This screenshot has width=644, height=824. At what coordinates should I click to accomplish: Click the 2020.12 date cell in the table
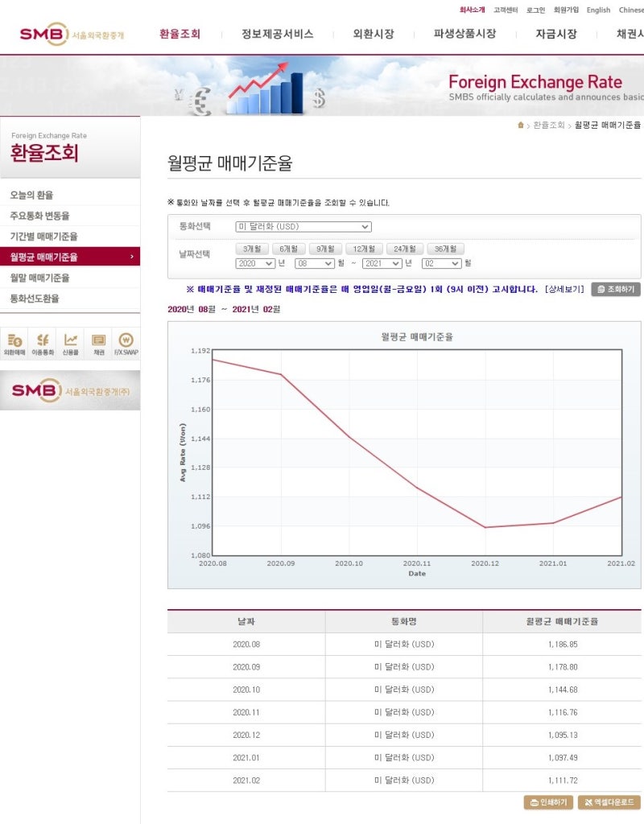(x=246, y=735)
